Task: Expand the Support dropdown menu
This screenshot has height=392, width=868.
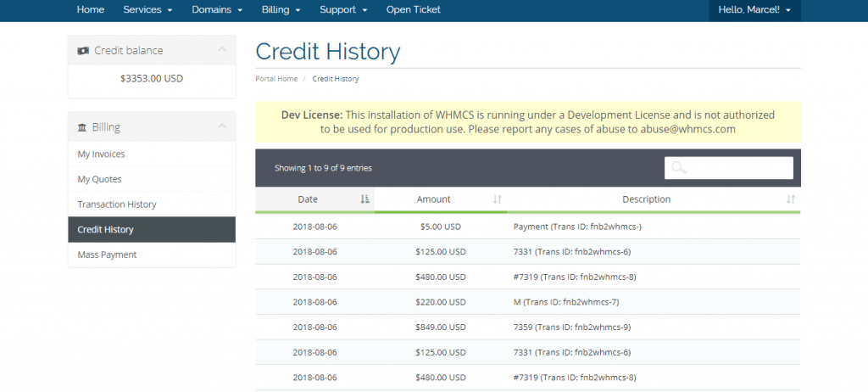Action: [x=343, y=10]
